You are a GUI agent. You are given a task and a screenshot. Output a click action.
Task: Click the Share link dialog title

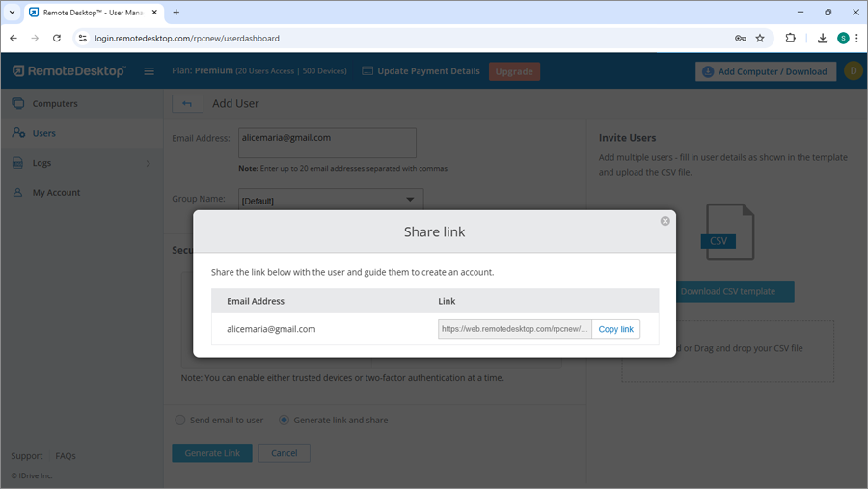435,232
